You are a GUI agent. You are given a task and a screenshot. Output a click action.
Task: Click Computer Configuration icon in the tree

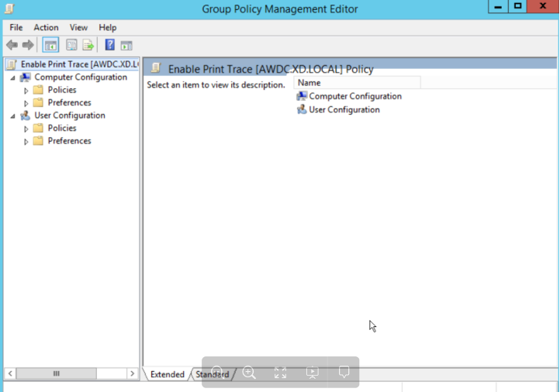25,77
